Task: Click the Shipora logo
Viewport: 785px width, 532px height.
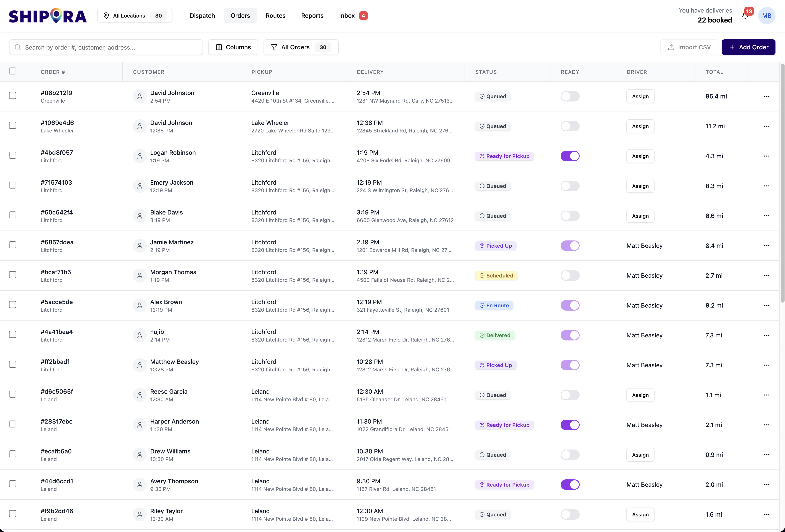Action: click(x=48, y=16)
